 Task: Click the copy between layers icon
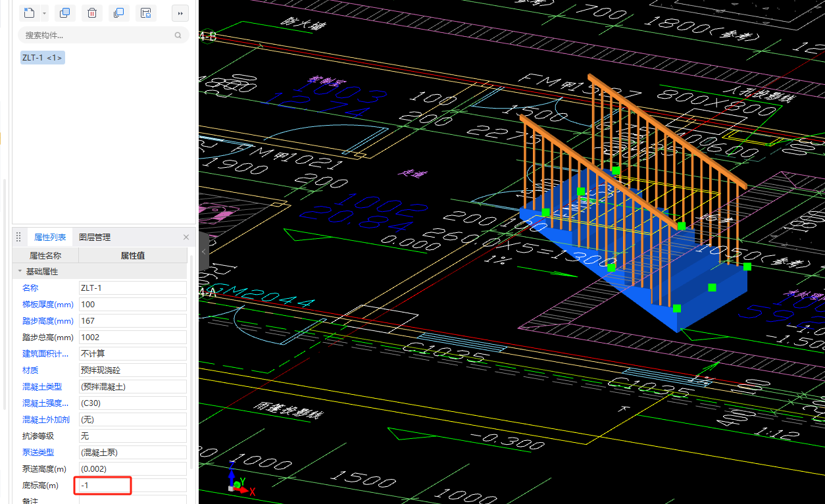[x=118, y=13]
